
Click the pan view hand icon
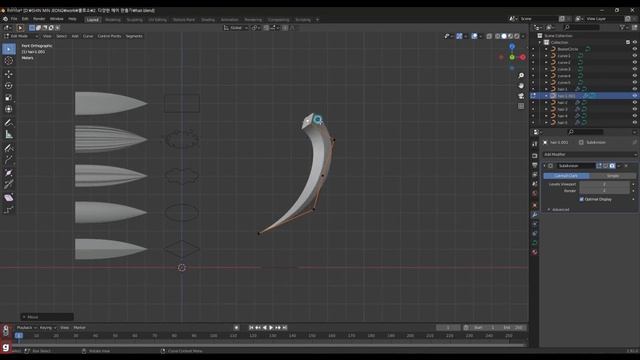[x=521, y=86]
